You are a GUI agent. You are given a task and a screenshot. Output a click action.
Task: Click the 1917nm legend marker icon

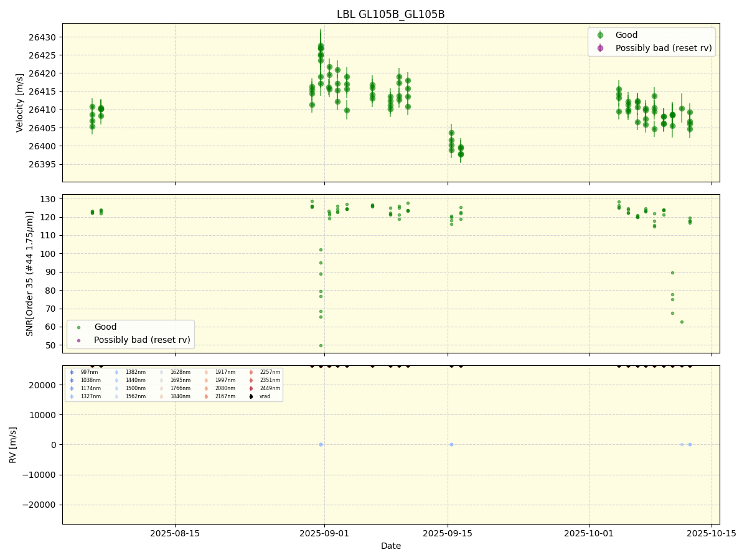(206, 372)
